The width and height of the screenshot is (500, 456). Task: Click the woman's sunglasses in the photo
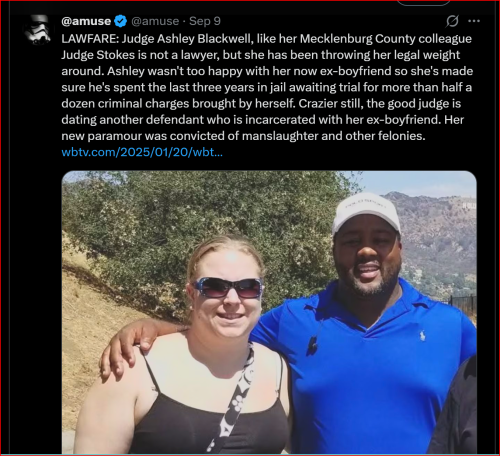pyautogui.click(x=228, y=287)
